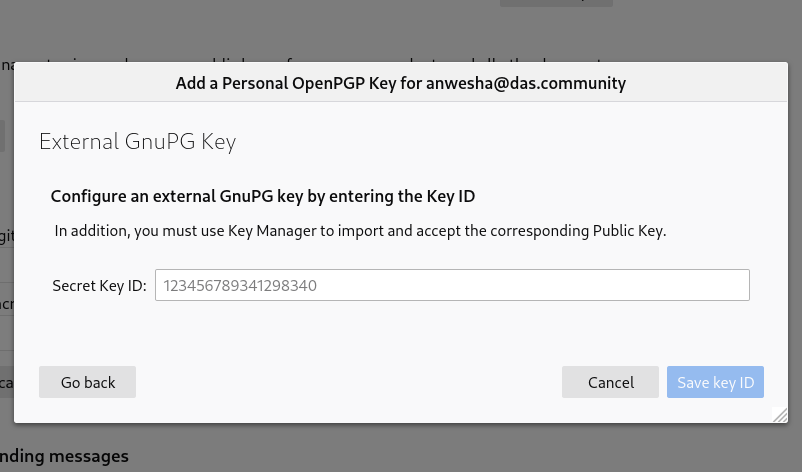The image size is (802, 472).
Task: Save the key ID
Action: click(x=715, y=382)
